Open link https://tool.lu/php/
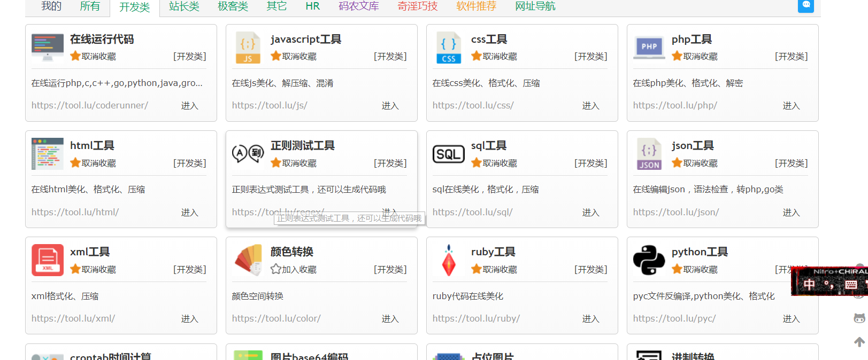868x360 pixels. (x=675, y=105)
